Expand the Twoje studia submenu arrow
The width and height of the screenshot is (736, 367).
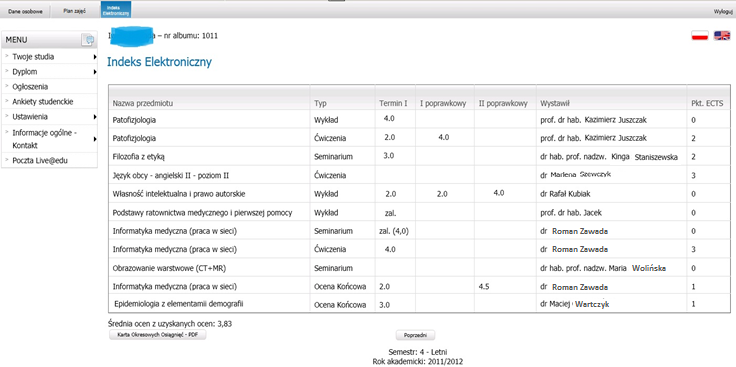click(95, 57)
